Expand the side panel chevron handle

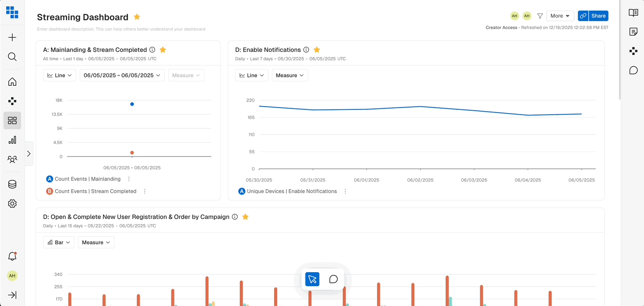click(x=29, y=153)
